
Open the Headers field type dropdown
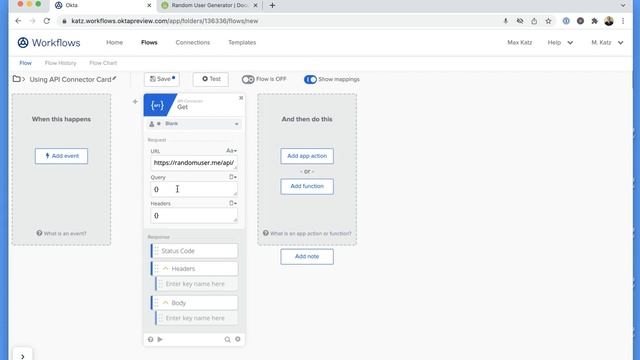pos(233,203)
